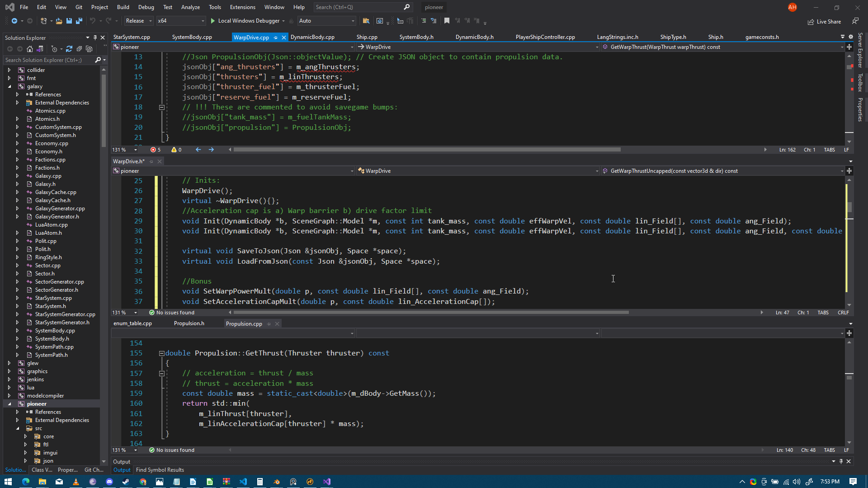Expand Galaxy.cpp in the tree
The image size is (868, 488).
pyautogui.click(x=17, y=176)
